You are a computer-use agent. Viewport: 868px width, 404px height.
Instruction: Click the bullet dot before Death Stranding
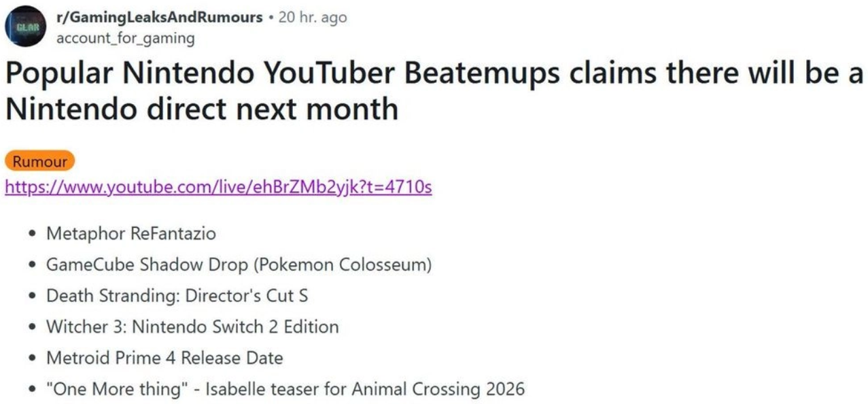point(33,297)
